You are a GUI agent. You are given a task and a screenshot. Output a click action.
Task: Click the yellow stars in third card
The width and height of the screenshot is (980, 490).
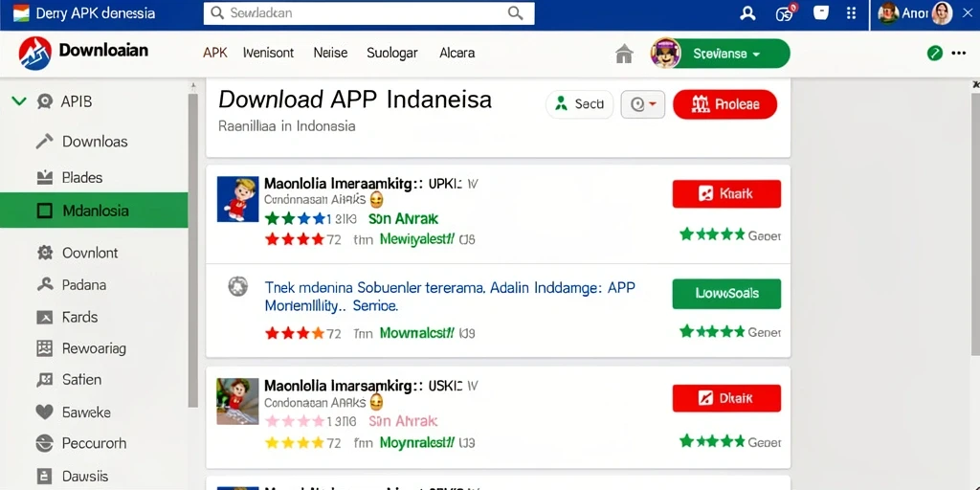coord(295,443)
